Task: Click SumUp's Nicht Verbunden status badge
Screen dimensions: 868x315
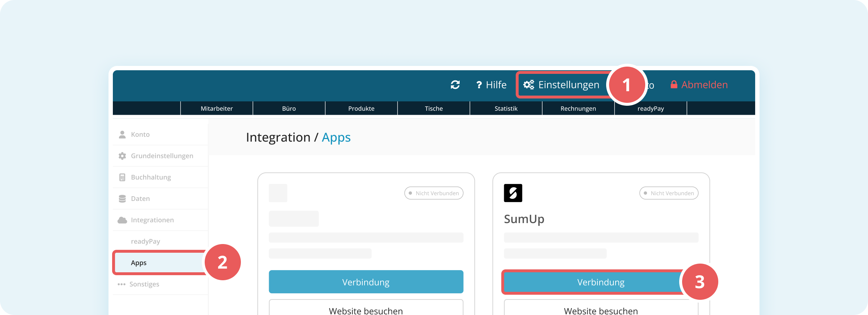Action: [x=669, y=193]
